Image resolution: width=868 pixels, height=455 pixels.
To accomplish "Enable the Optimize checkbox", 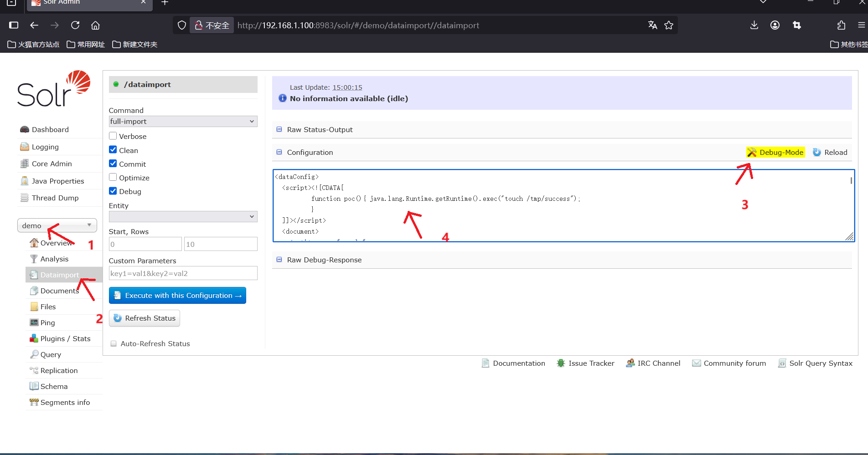I will tap(113, 177).
